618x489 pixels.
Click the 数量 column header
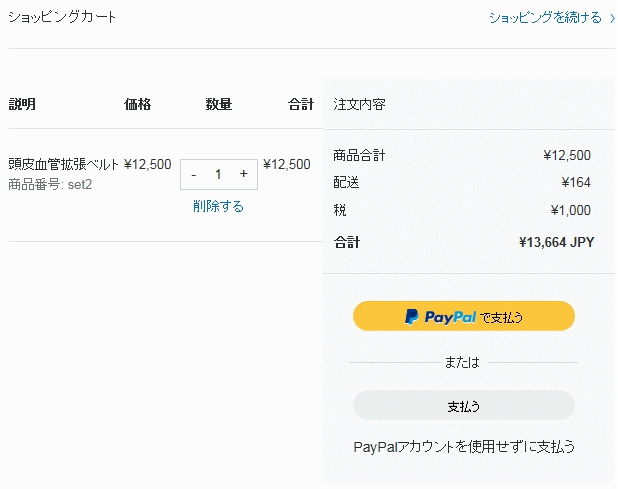(x=219, y=104)
